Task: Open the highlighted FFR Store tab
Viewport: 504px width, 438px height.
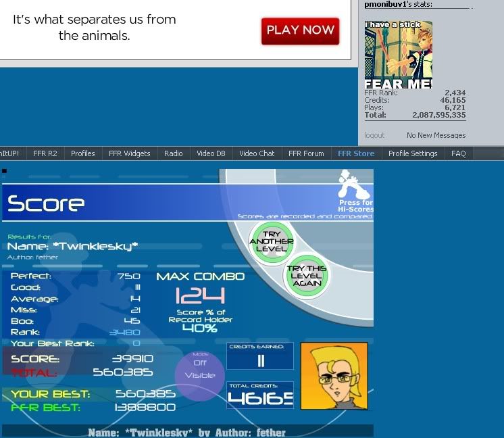Action: (356, 153)
